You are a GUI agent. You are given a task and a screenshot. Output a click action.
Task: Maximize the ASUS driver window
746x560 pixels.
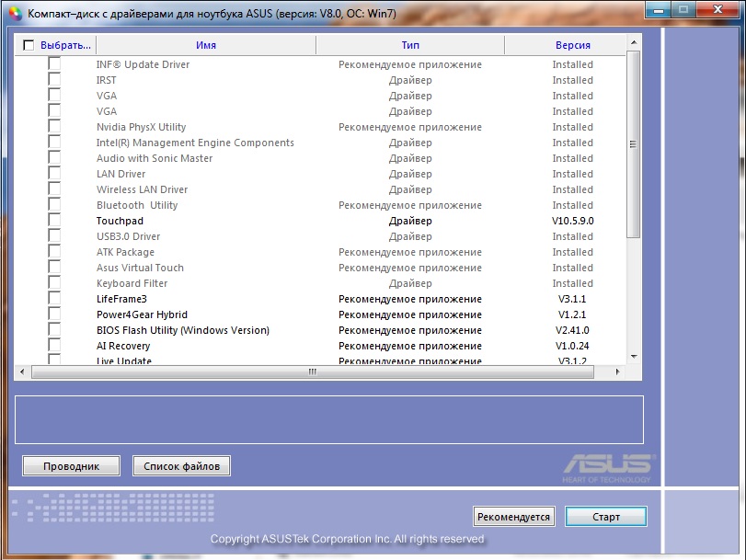click(683, 9)
